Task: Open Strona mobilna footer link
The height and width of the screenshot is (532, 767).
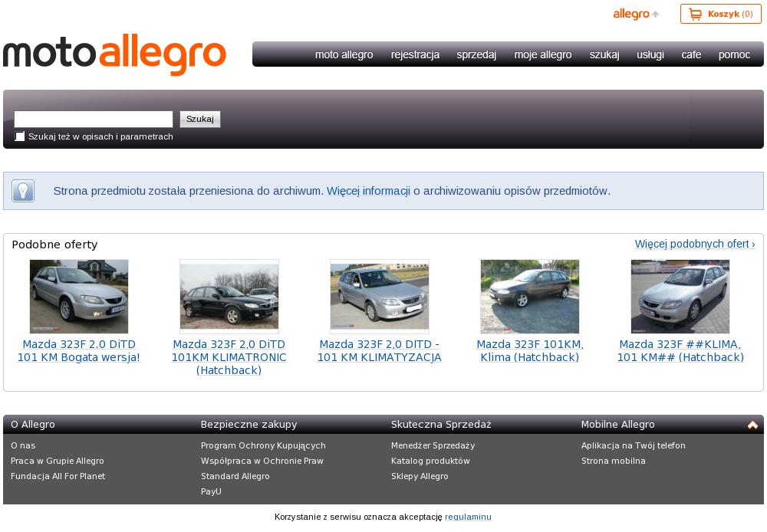Action: tap(613, 461)
